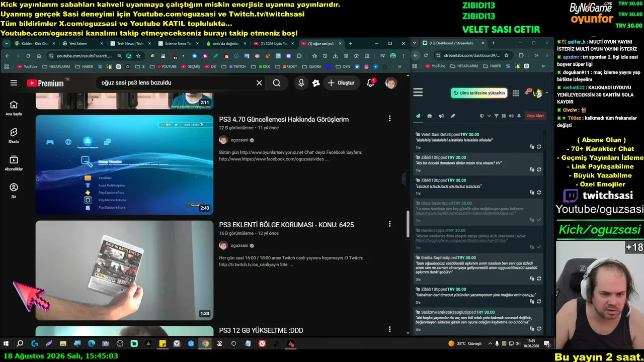Viewport: 644px width, 362px height.
Task: Open Chrome from Windows taskbar
Action: click(205, 344)
